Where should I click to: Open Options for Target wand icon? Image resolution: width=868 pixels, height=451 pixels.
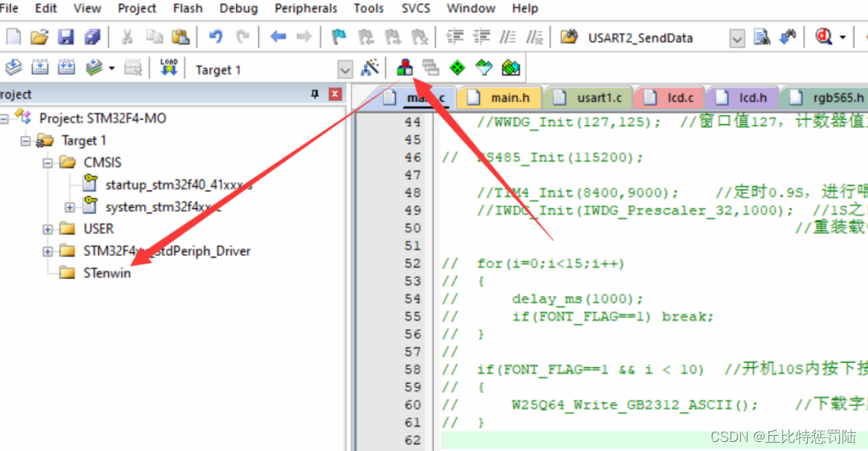tap(370, 68)
